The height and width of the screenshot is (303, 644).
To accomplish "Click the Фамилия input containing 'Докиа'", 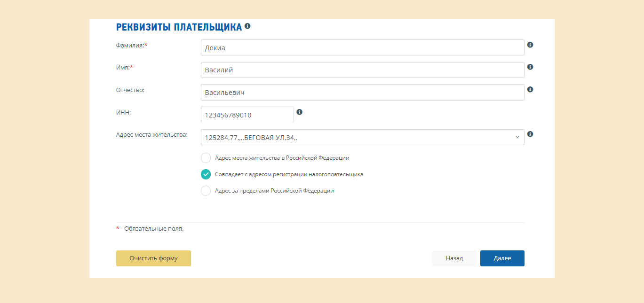I will pyautogui.click(x=362, y=48).
